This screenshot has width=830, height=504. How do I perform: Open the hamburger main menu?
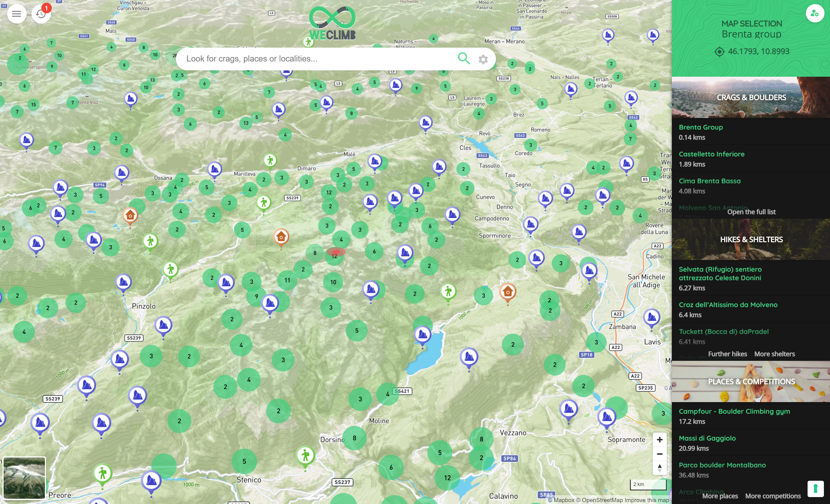pos(17,14)
